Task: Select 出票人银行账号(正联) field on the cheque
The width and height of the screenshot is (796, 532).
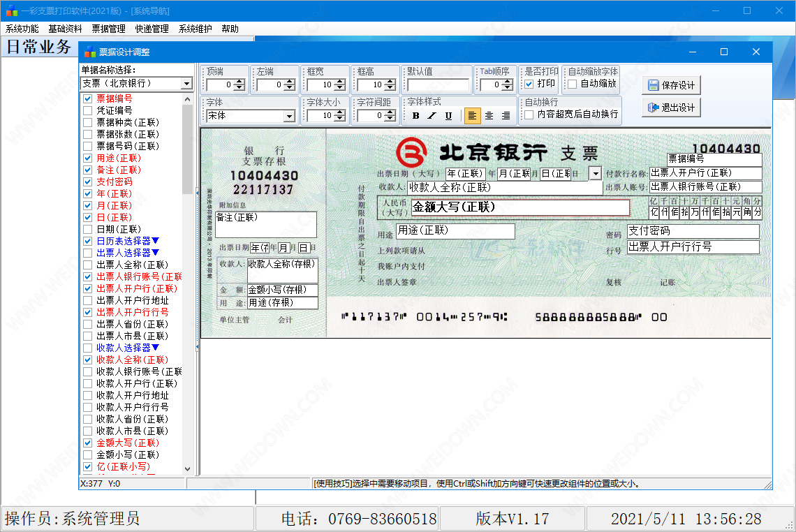Action: click(706, 187)
